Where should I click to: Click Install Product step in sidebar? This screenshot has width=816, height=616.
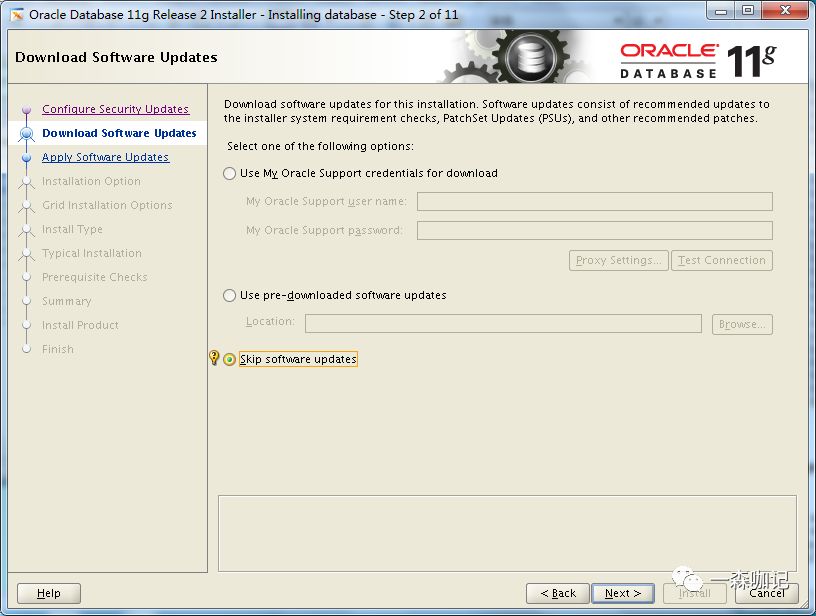(x=80, y=325)
